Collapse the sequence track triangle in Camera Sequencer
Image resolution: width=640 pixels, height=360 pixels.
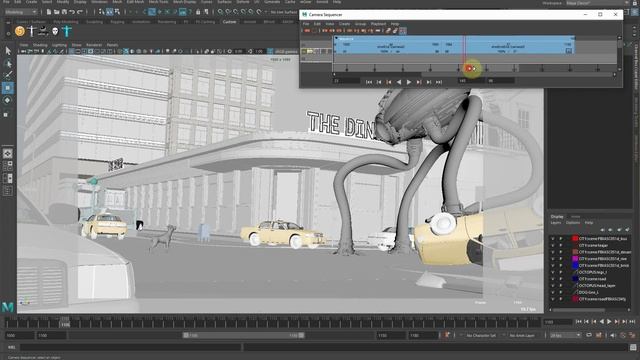point(336,38)
